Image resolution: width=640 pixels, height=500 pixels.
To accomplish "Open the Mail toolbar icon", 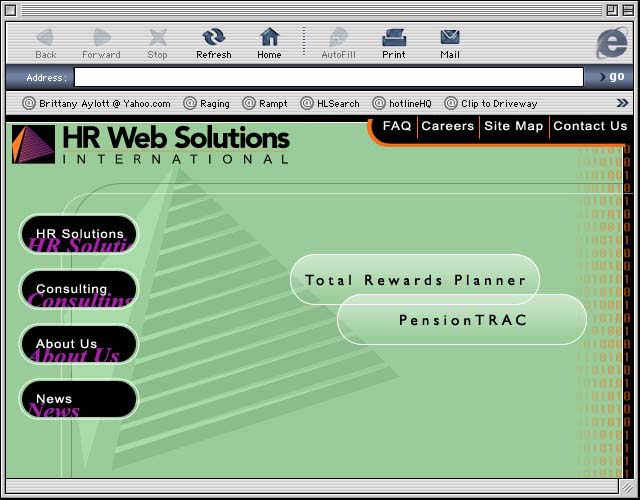I will [x=450, y=37].
